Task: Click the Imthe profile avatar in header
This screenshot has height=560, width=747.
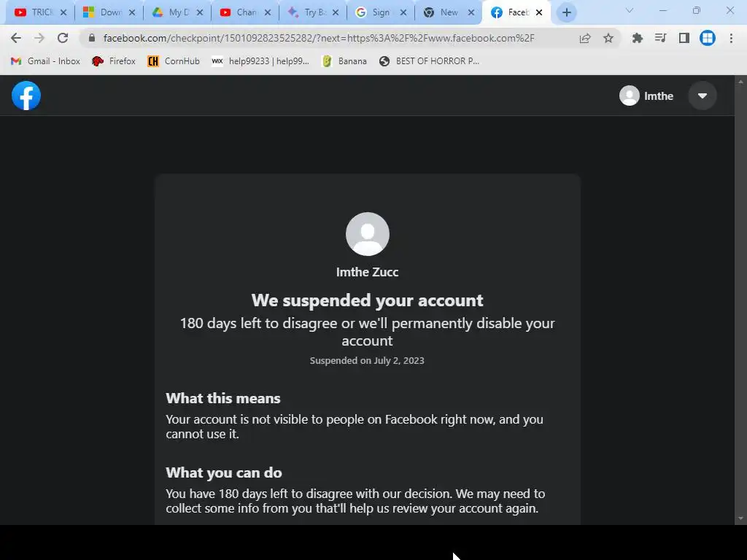Action: click(x=630, y=96)
